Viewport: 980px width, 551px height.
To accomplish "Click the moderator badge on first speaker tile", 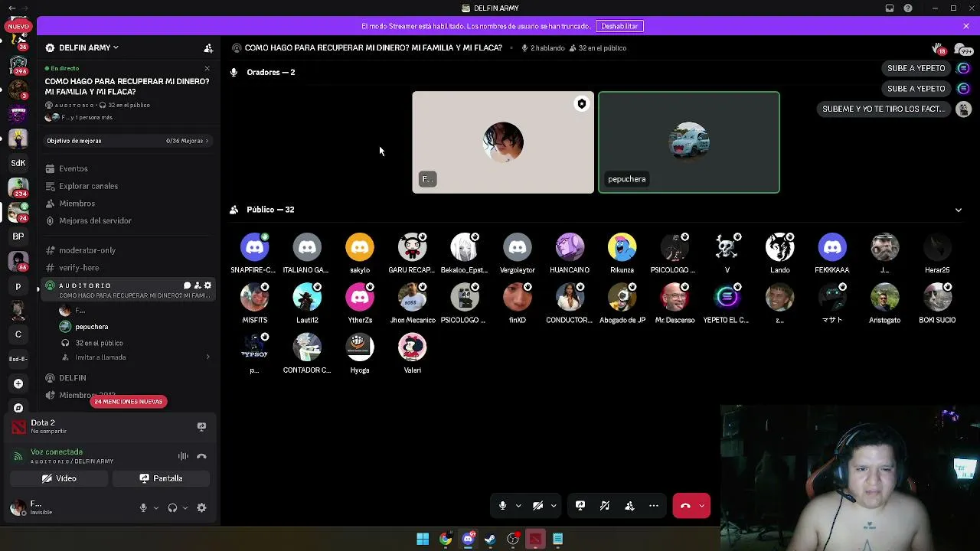I will (582, 103).
